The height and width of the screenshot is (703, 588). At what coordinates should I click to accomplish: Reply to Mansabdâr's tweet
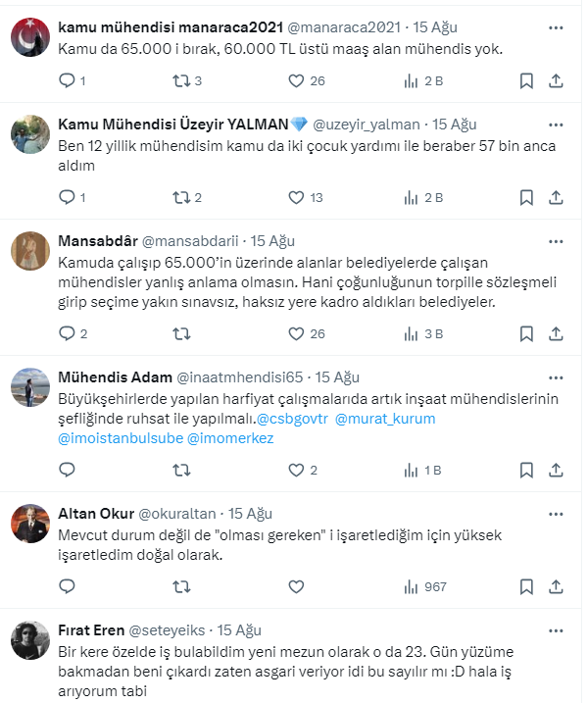click(67, 333)
